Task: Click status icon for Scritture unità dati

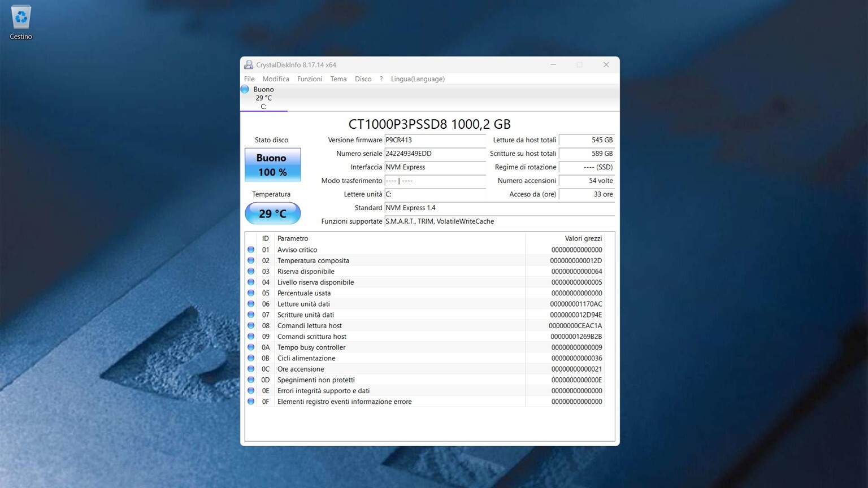Action: click(x=251, y=315)
